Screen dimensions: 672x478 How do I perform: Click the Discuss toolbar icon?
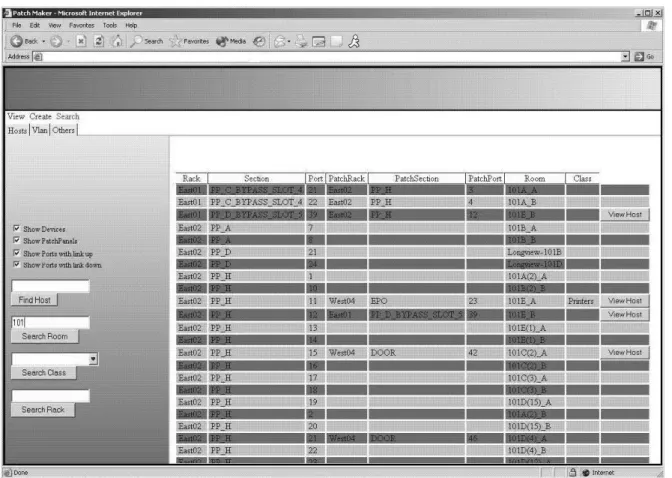pyautogui.click(x=336, y=42)
